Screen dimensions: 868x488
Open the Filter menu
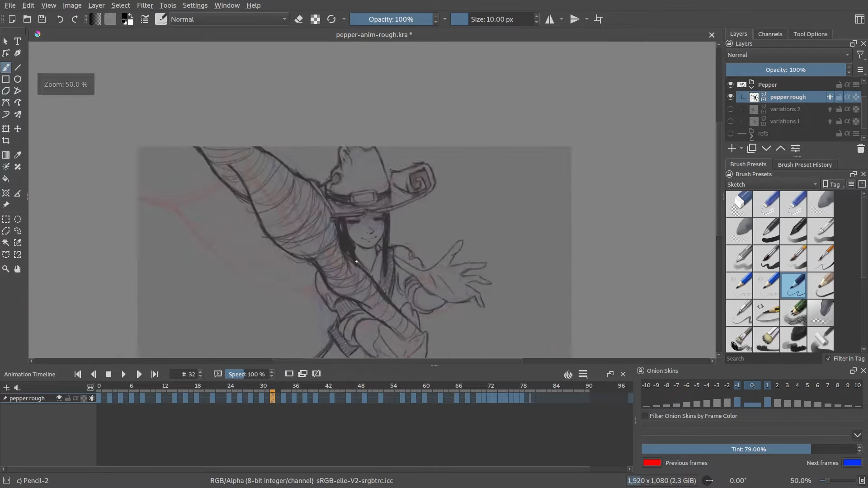pyautogui.click(x=145, y=5)
